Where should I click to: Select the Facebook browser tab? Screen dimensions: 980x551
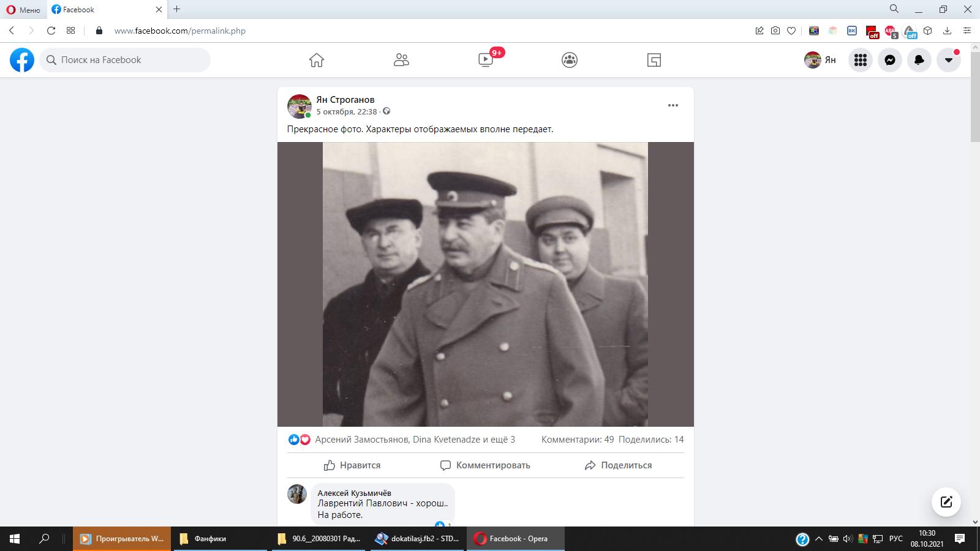(x=101, y=10)
